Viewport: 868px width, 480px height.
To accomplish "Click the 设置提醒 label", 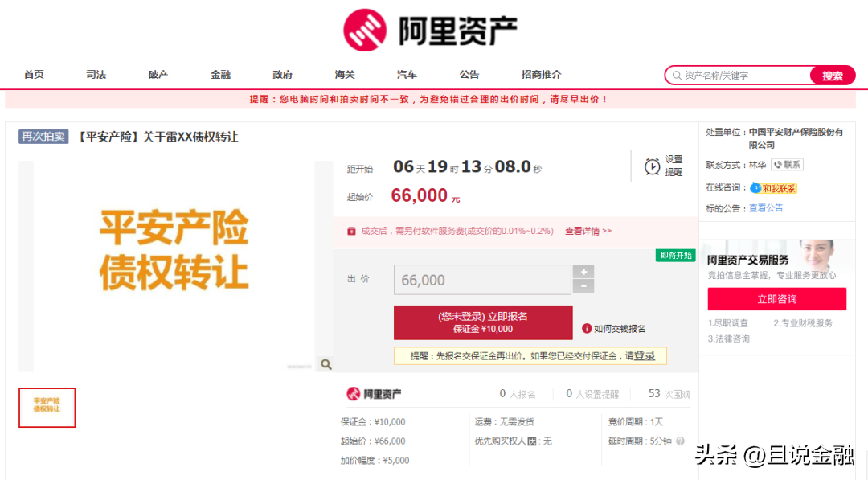I will point(674,166).
